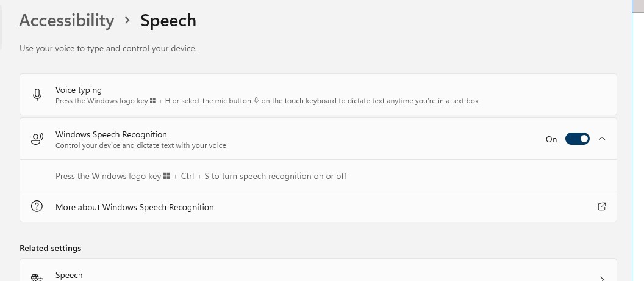Click Windows logo glyph in Voice typing description
Screen dimensions: 644x281
pos(153,101)
